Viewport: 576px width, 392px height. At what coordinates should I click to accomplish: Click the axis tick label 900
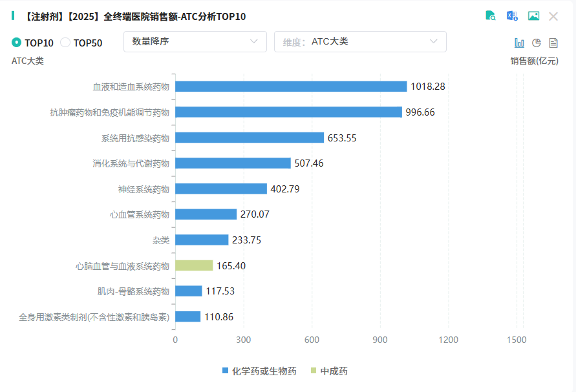click(x=380, y=340)
